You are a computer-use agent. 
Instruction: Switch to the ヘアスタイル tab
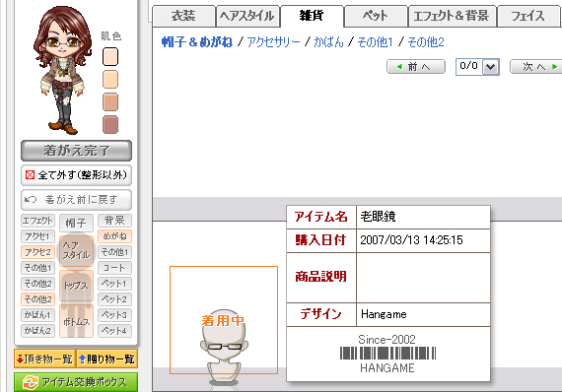point(247,16)
